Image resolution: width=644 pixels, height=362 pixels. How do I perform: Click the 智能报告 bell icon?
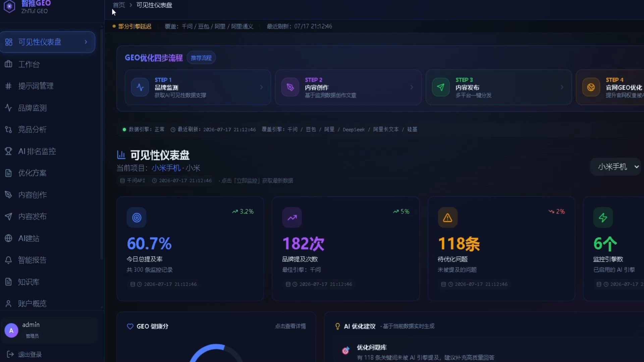(8, 260)
